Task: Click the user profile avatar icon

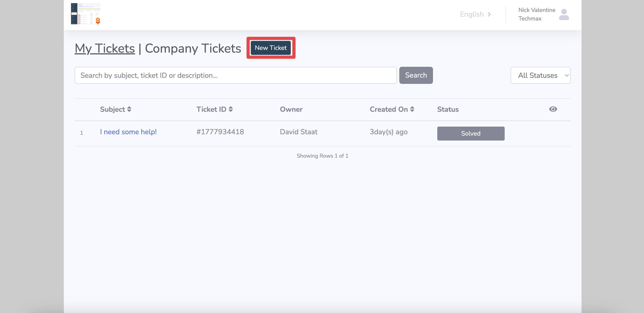Action: (x=564, y=15)
